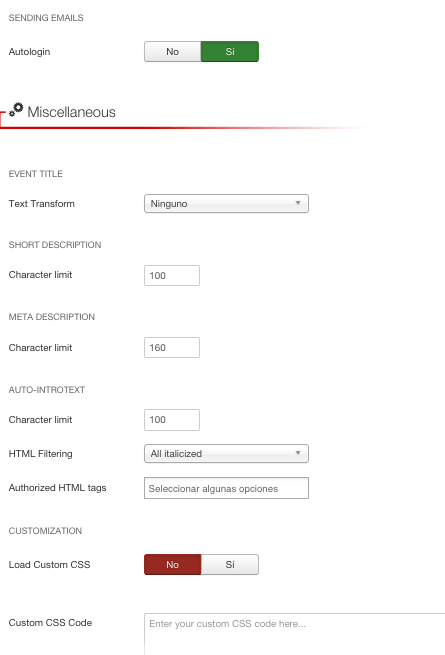Click inside the Custom CSS Code textarea

click(295, 634)
